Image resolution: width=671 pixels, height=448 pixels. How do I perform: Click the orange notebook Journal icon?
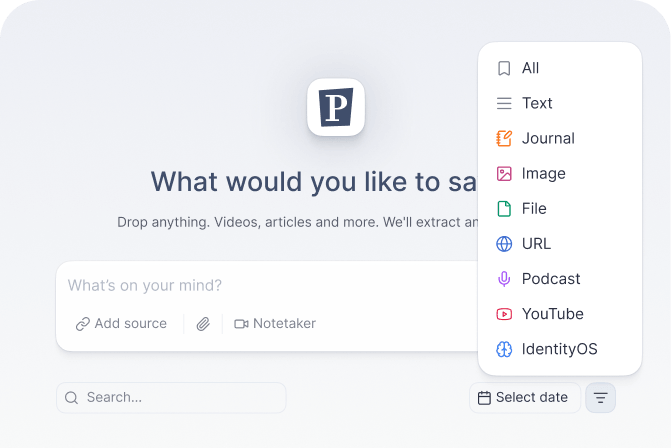(504, 138)
